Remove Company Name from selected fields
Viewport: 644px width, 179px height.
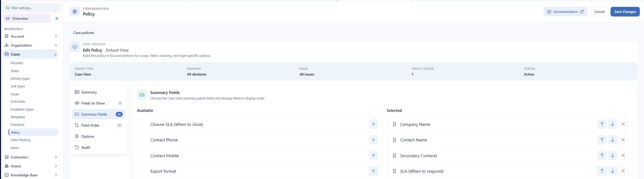pyautogui.click(x=623, y=124)
